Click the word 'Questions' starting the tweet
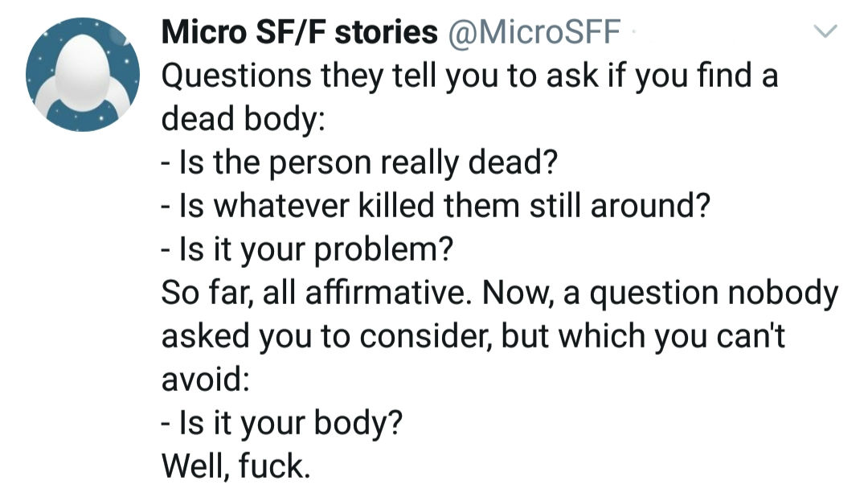Viewport: 868px width, 493px height. pyautogui.click(x=236, y=76)
